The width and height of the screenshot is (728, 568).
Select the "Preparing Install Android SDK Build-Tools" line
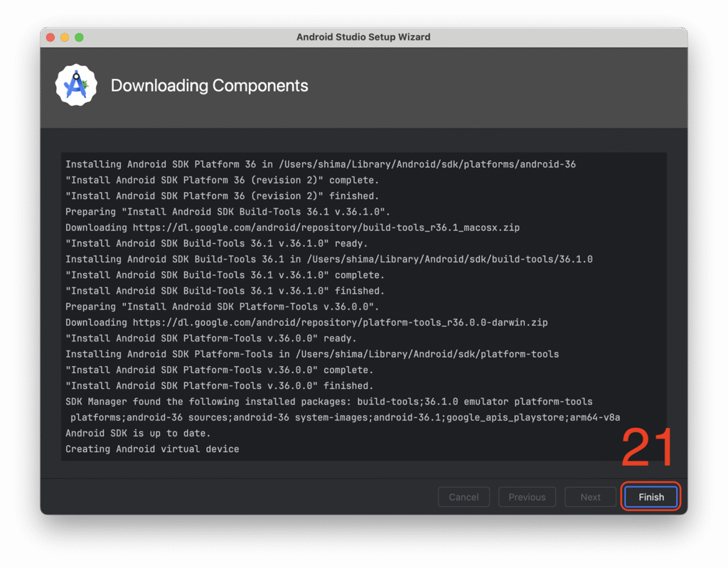(x=227, y=212)
